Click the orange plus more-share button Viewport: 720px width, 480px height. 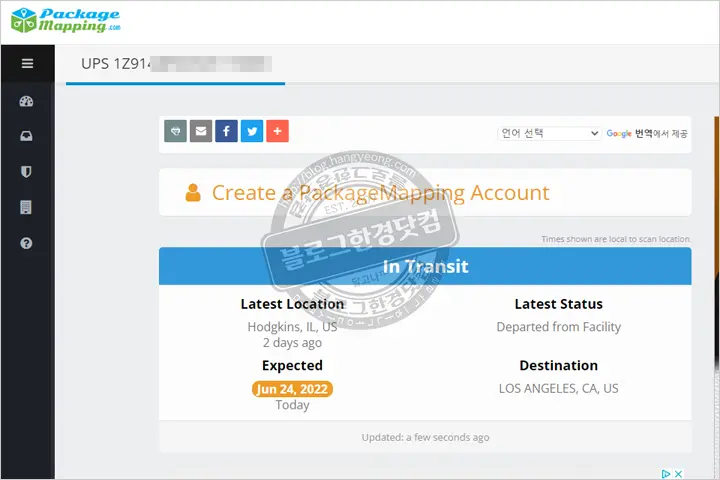[277, 131]
